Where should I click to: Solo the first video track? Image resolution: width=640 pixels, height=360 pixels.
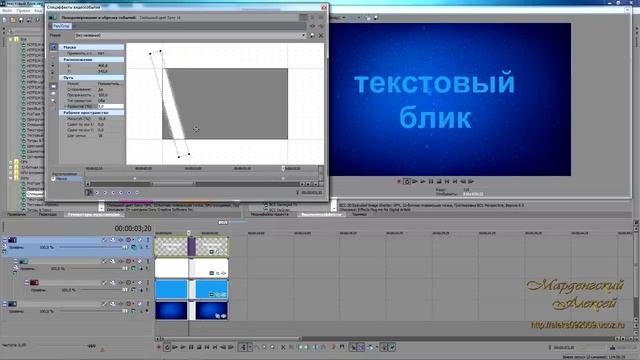147,240
